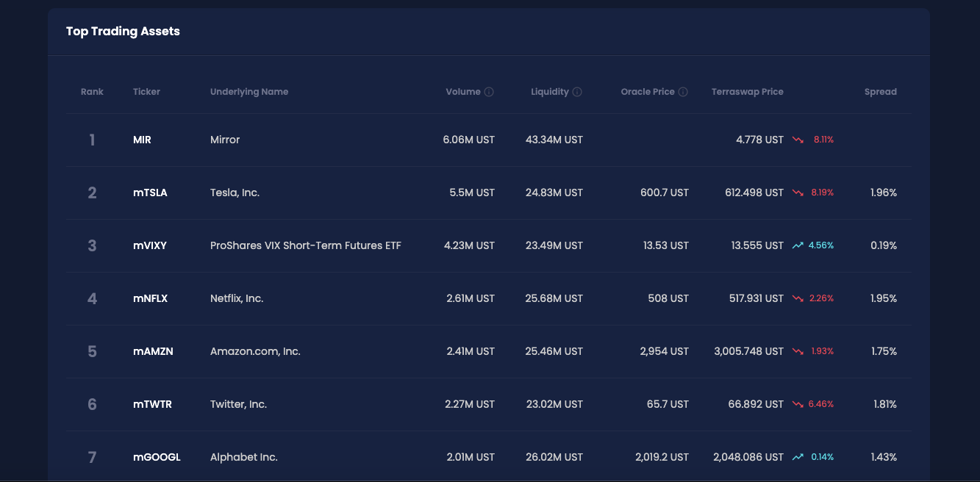Click the 2.27M UST volume value

(471, 404)
